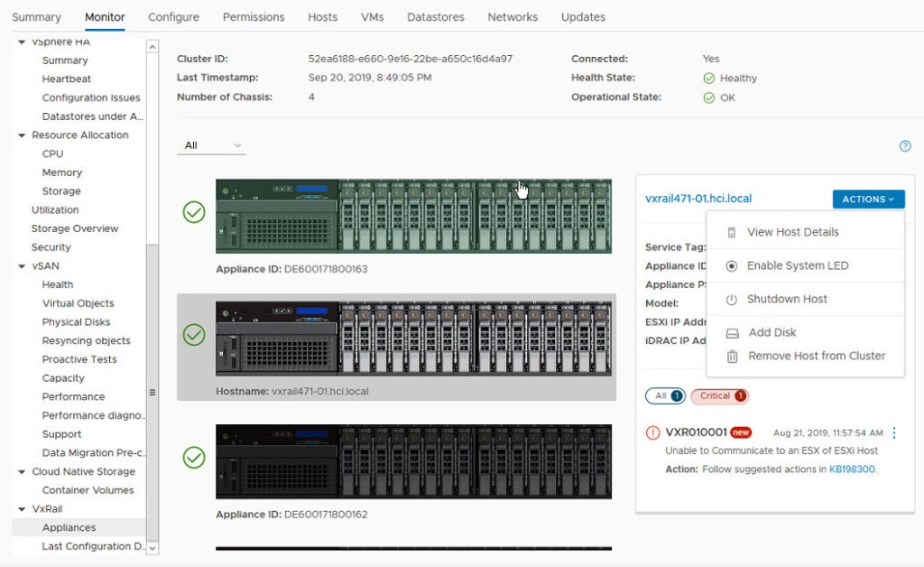
Task: Open Configuration Issues in the sidebar
Action: [91, 98]
